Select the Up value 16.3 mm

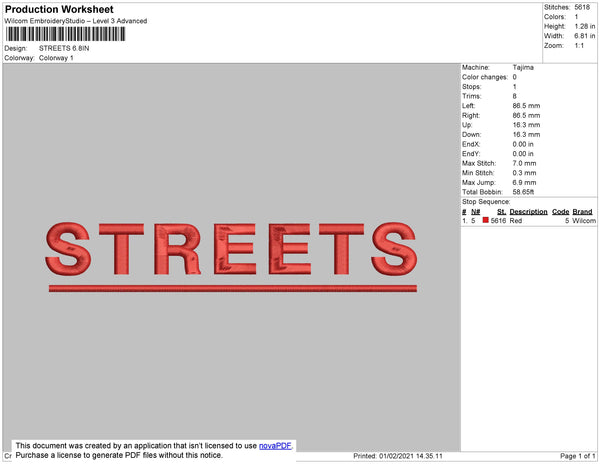pos(526,125)
